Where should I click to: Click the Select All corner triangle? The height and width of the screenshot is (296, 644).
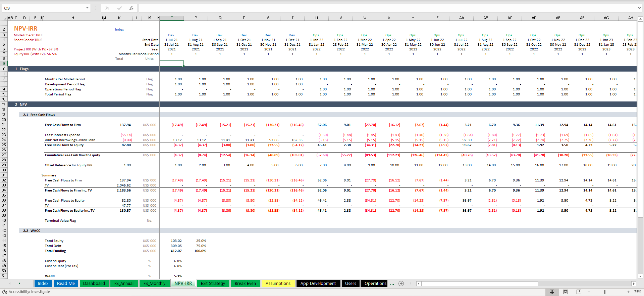[5, 18]
